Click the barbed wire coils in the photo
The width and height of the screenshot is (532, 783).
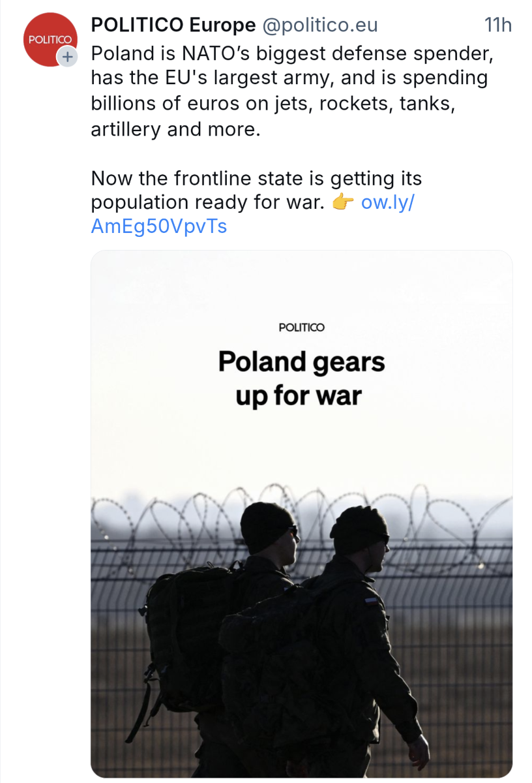[x=163, y=515]
